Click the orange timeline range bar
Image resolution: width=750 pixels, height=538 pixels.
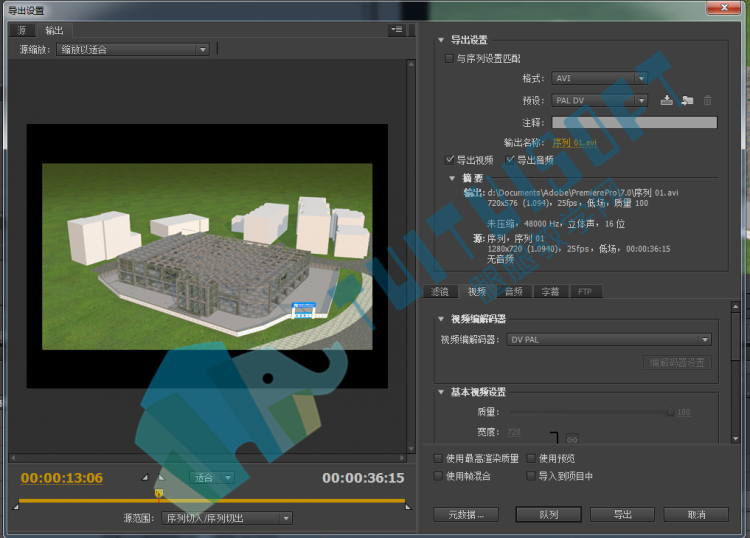tap(211, 501)
